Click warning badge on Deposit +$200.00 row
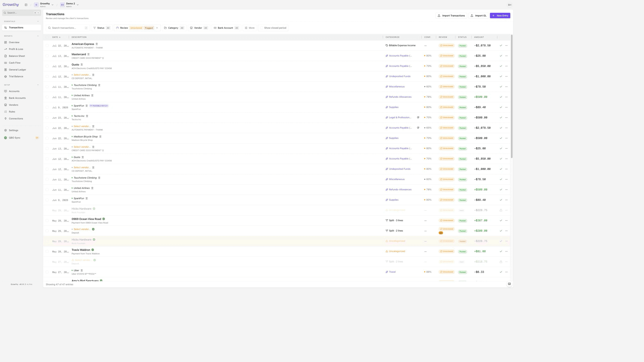 441,233
